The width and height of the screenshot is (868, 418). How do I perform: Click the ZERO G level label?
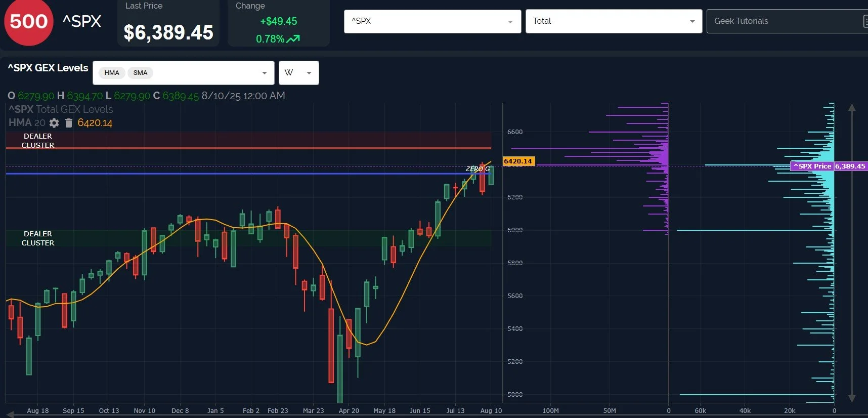(x=478, y=169)
